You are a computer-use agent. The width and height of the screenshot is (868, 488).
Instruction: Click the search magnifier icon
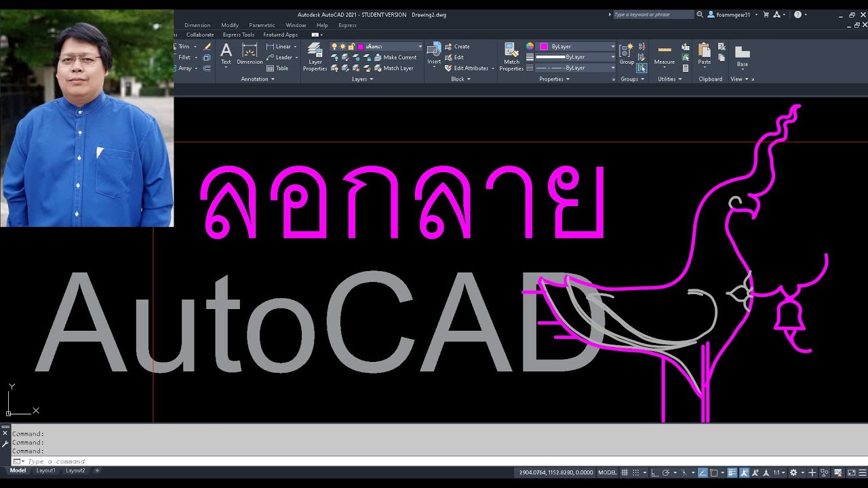click(700, 14)
